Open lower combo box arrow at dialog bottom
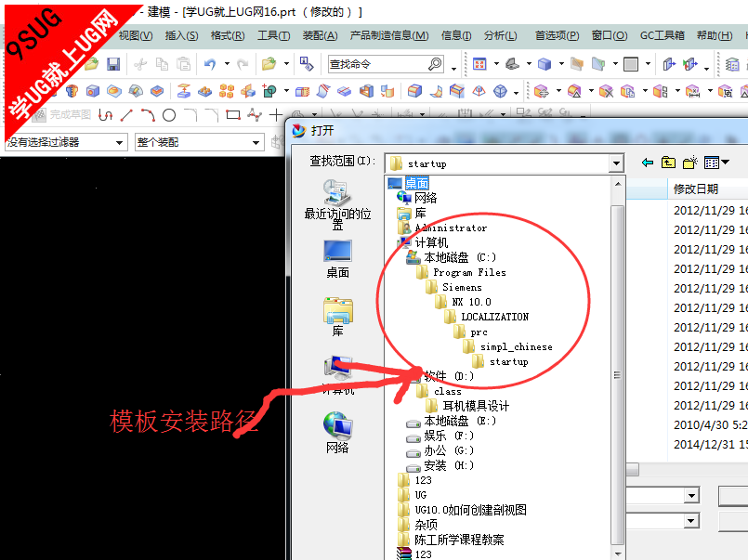 [691, 520]
